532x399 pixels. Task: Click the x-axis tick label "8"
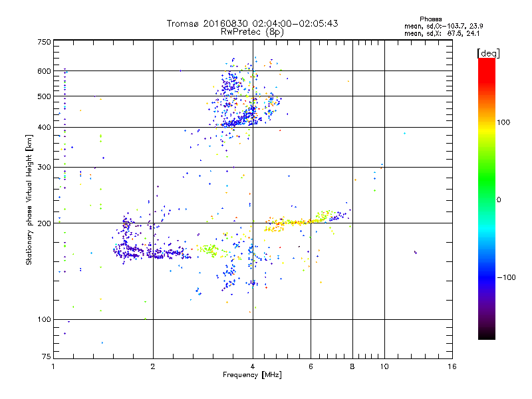[x=352, y=366]
